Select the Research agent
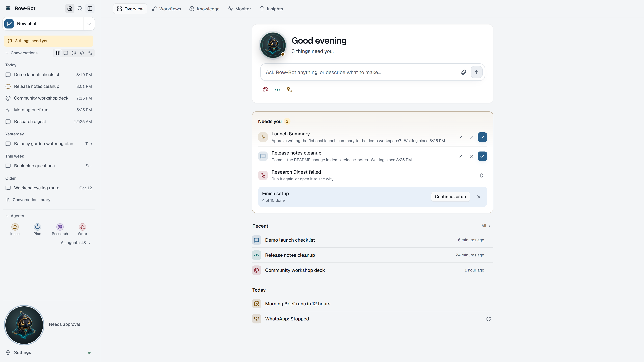Screen dimensions: 644x362 tap(60, 229)
